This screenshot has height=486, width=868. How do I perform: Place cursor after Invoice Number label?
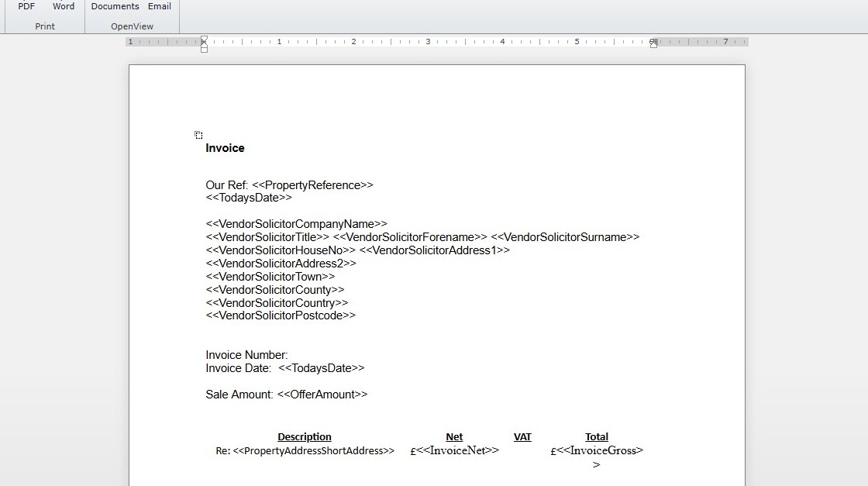[x=289, y=355]
